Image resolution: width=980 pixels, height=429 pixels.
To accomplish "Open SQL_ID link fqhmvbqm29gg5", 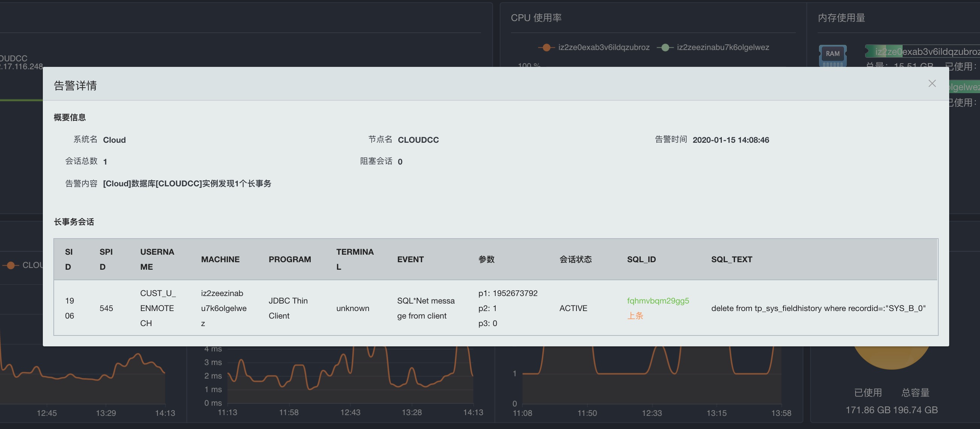I will (658, 301).
